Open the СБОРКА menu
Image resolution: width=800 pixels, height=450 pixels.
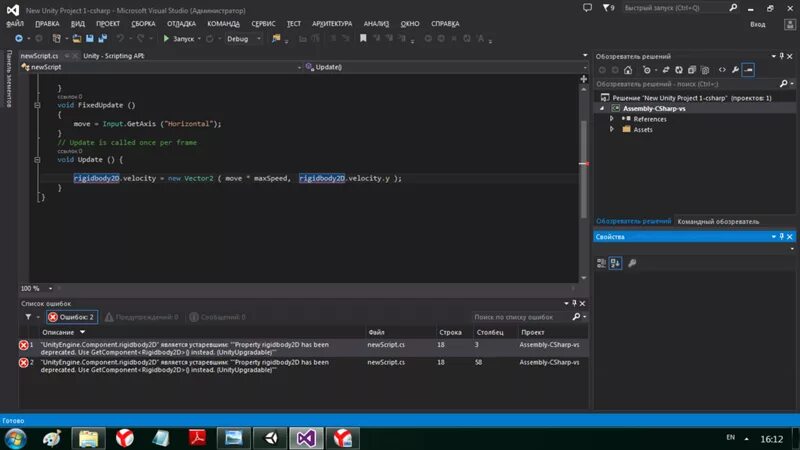[x=143, y=23]
